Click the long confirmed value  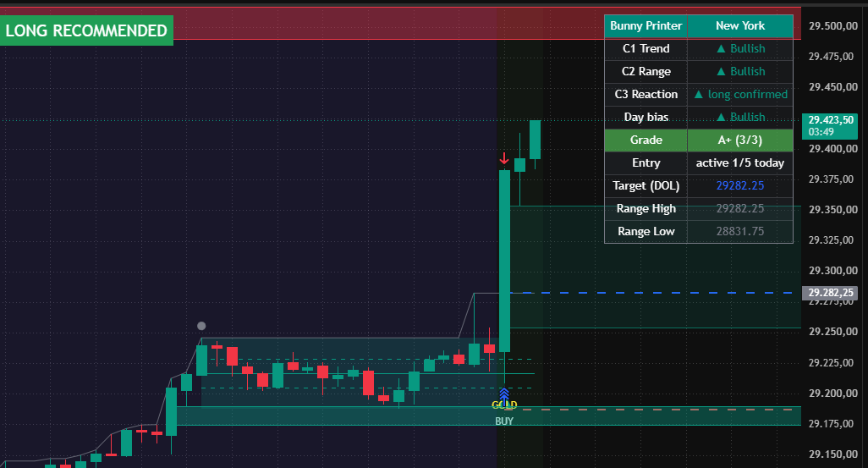(741, 94)
